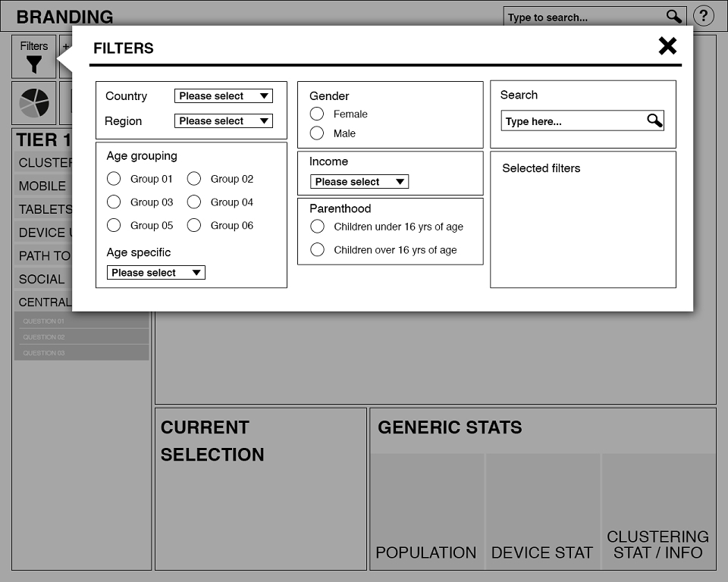The height and width of the screenshot is (582, 728).
Task: Choose age Group 03 radio button
Action: pyautogui.click(x=114, y=202)
